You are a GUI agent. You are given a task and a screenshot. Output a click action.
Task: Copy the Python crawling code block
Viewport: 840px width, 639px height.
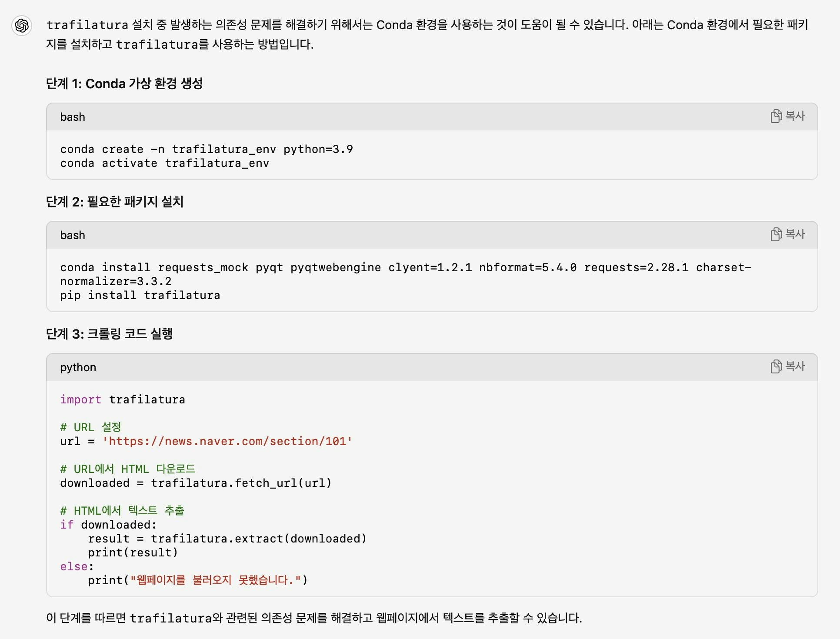pos(787,366)
